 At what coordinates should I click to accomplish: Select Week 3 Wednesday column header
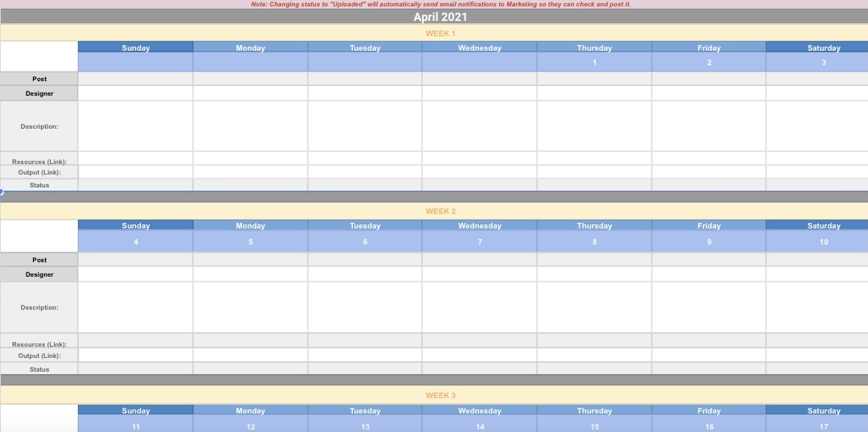point(479,410)
